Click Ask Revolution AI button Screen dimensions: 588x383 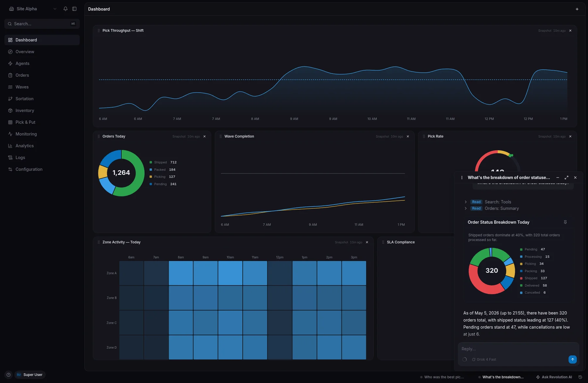pyautogui.click(x=554, y=377)
